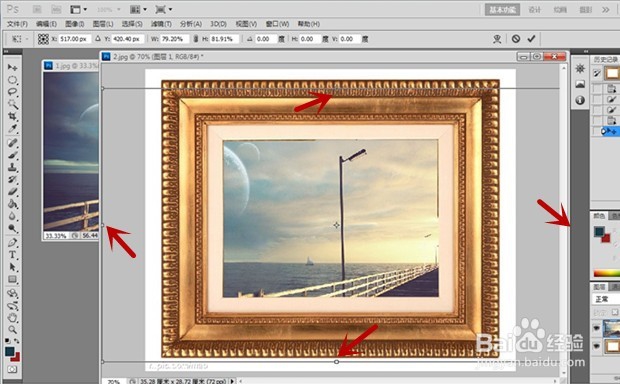Pick a color from the color ramp

point(607,273)
